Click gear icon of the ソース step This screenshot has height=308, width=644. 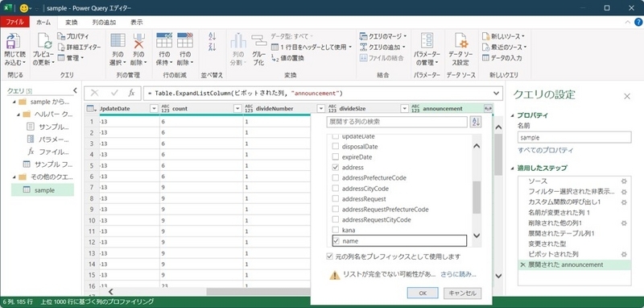pyautogui.click(x=624, y=181)
